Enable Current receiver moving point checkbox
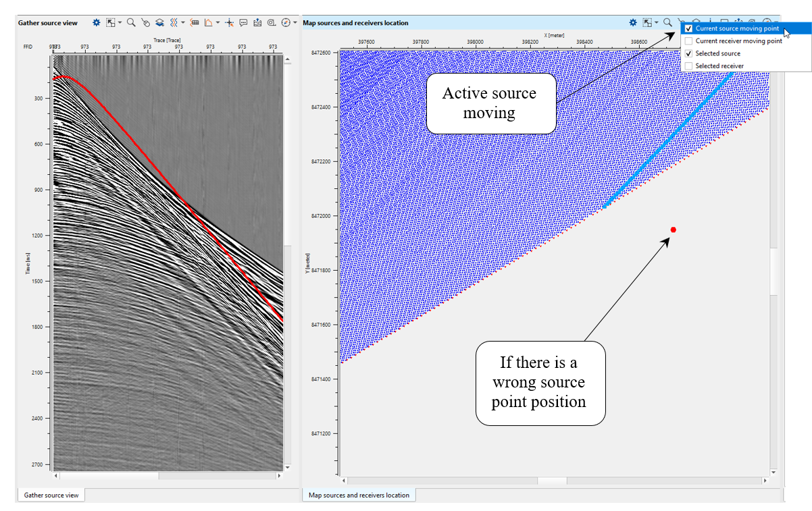This screenshot has width=812, height=511. pos(688,41)
